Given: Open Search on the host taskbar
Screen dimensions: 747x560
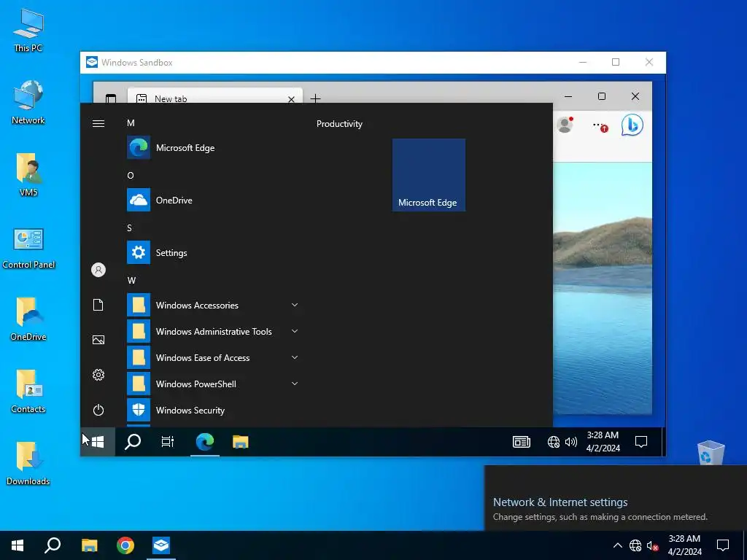Looking at the screenshot, I should (53, 545).
